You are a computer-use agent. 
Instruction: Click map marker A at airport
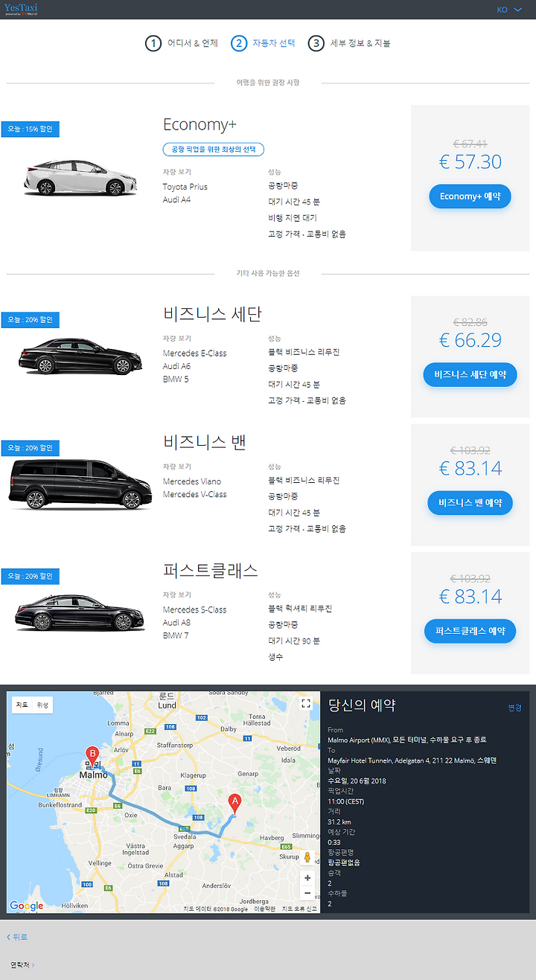(235, 805)
